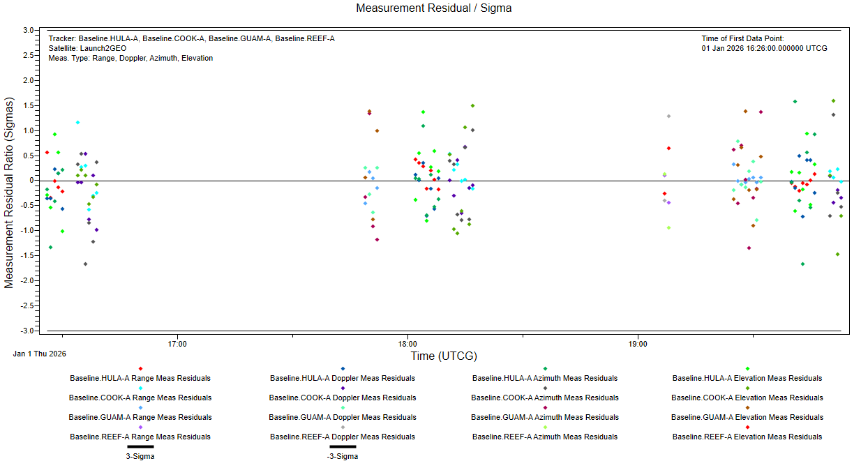868x461 pixels.
Task: Click the Time of First Data Point text
Action: pos(742,39)
